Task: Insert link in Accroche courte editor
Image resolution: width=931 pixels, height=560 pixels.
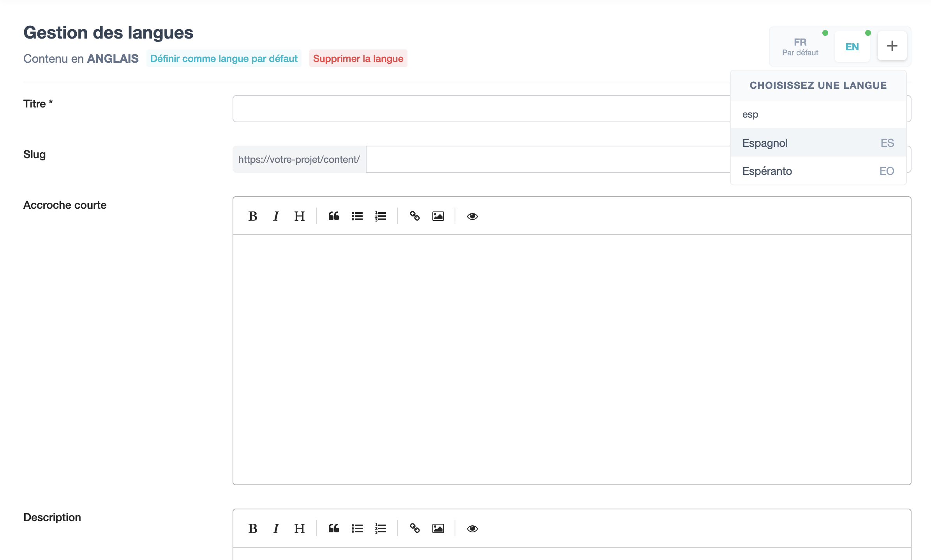Action: [414, 216]
